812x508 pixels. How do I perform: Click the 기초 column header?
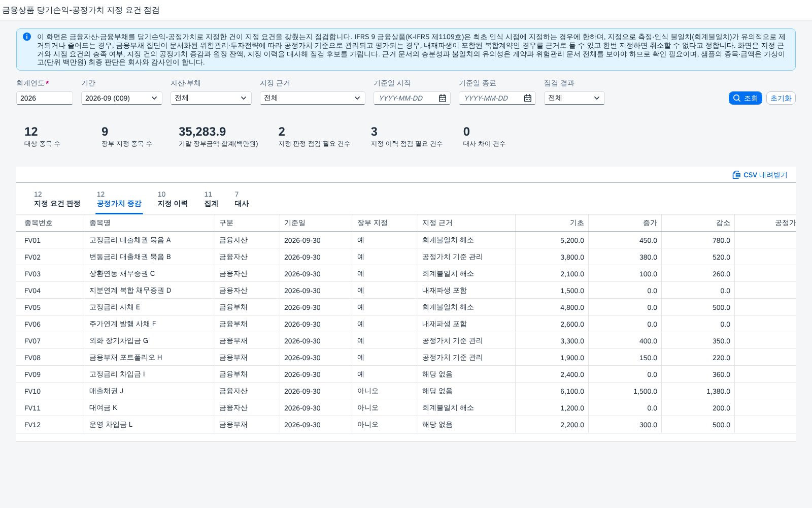(x=552, y=223)
